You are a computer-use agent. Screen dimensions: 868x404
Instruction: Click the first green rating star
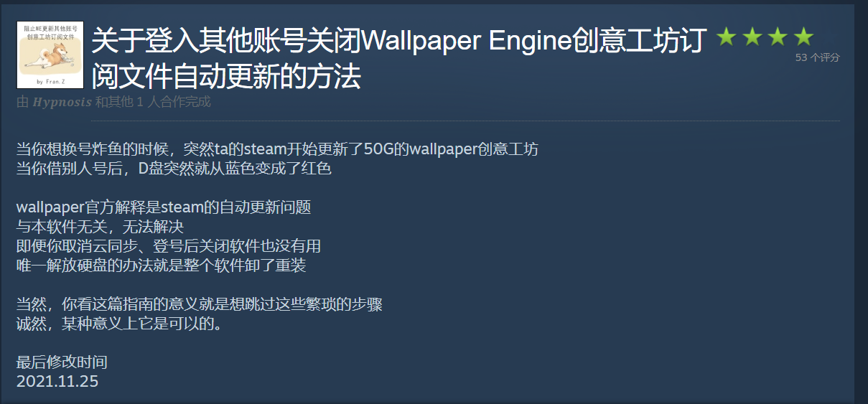click(726, 37)
